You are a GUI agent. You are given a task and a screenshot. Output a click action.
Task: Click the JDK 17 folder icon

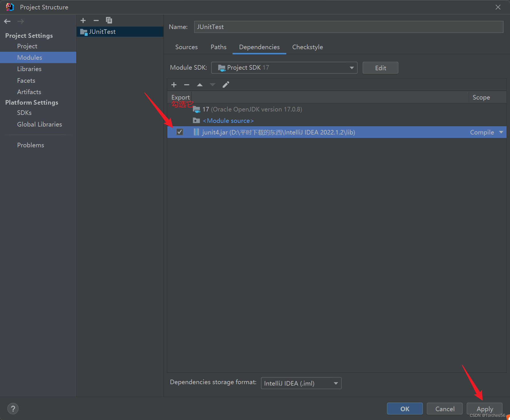(197, 109)
